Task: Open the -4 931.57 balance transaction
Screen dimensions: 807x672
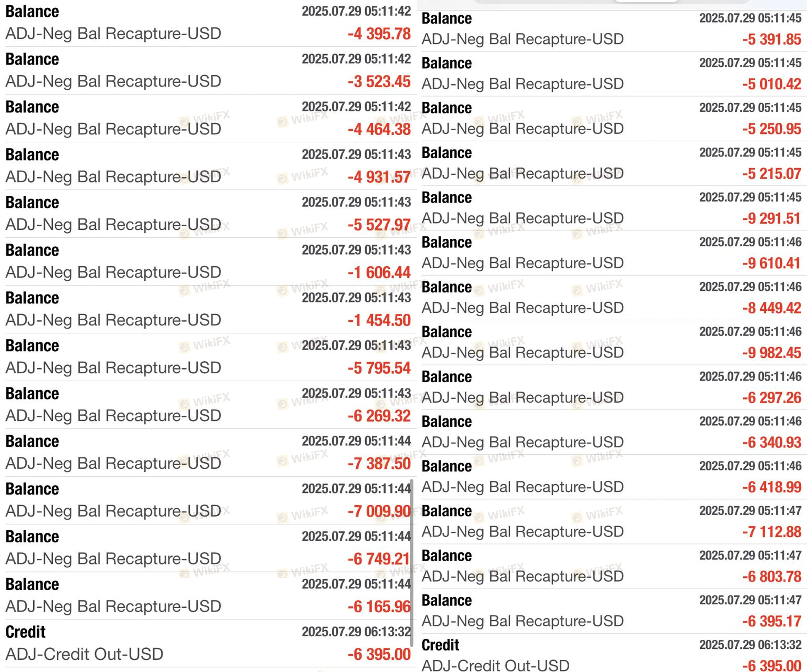Action: click(208, 166)
